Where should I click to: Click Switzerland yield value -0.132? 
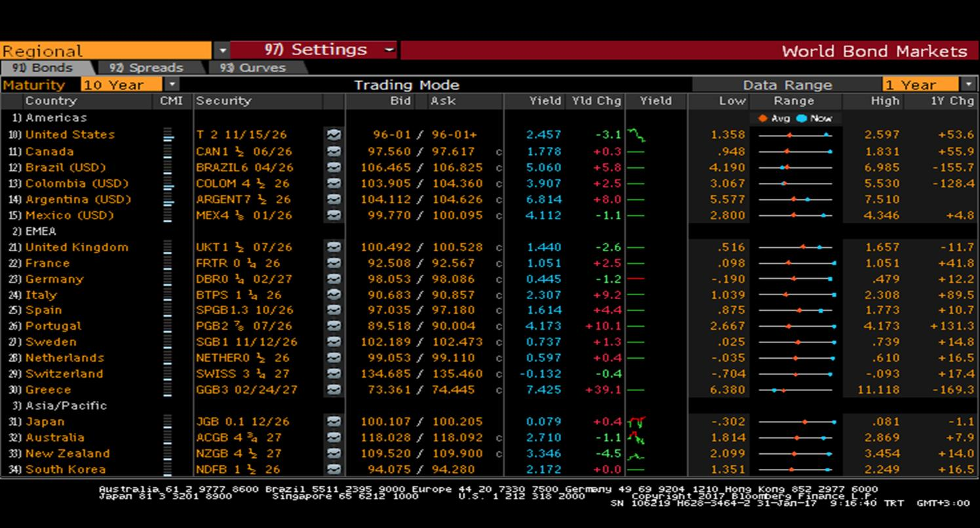[x=540, y=374]
